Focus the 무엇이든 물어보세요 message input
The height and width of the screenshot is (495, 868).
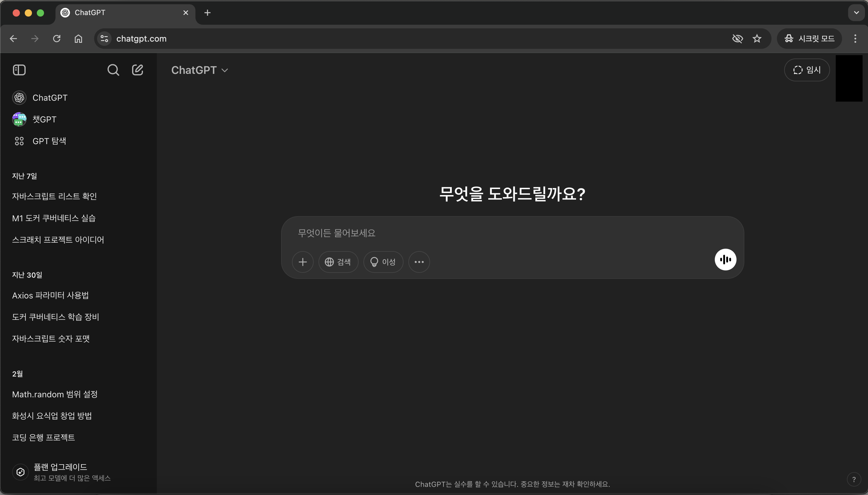click(x=503, y=233)
